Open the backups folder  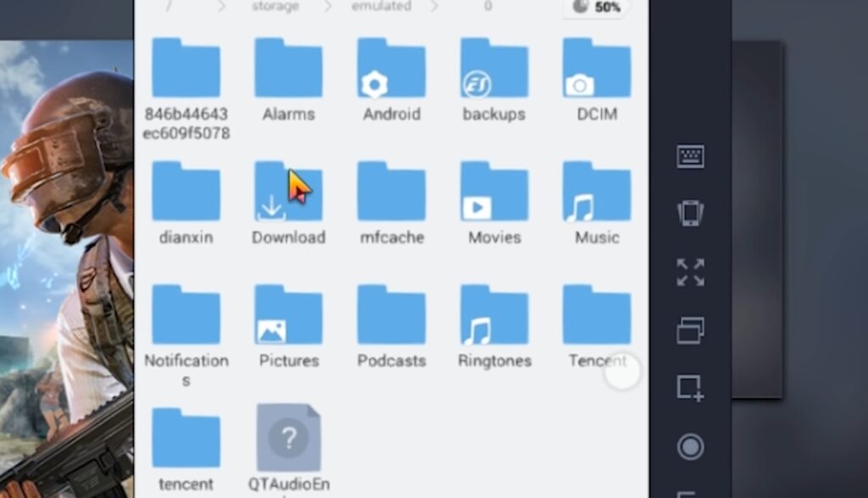pyautogui.click(x=494, y=69)
